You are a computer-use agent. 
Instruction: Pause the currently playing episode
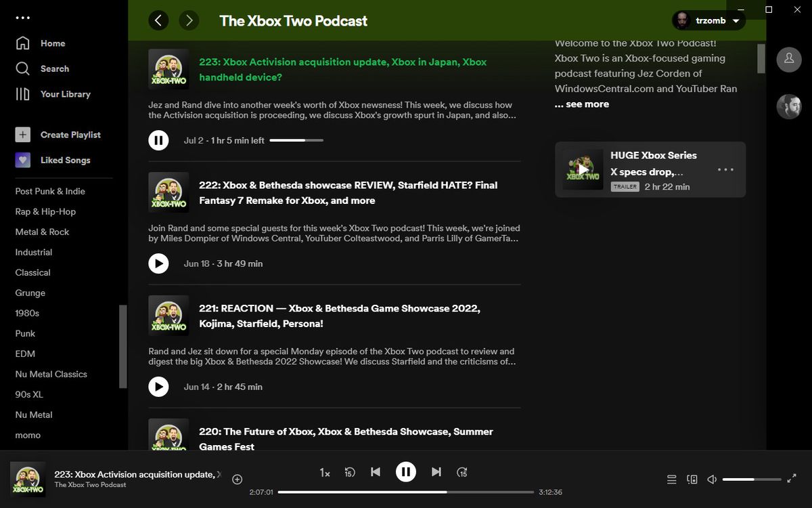[x=406, y=472]
